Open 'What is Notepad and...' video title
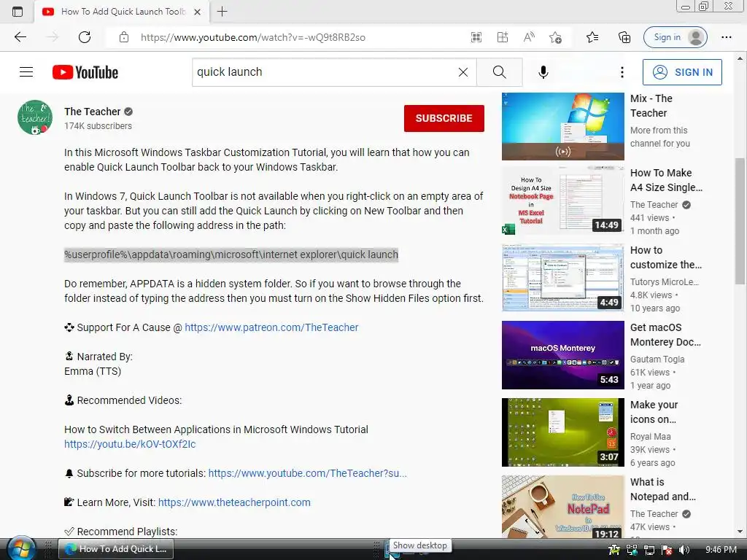 [x=662, y=489]
